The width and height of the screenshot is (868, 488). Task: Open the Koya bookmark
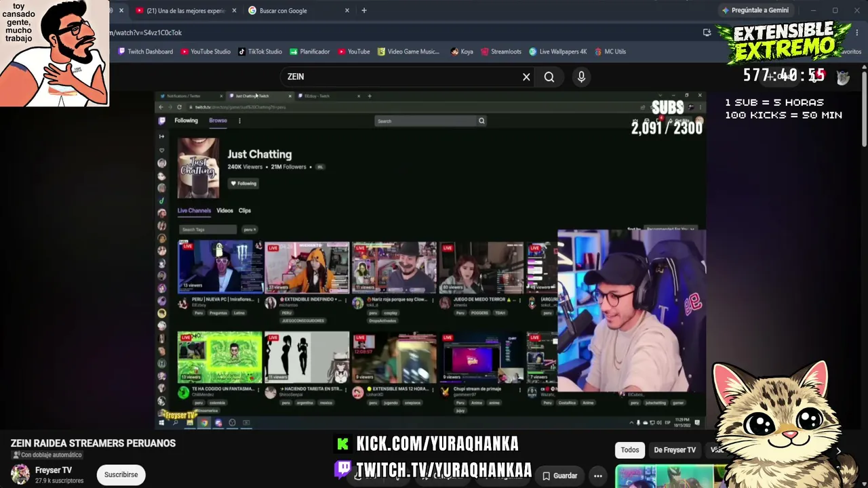point(462,52)
